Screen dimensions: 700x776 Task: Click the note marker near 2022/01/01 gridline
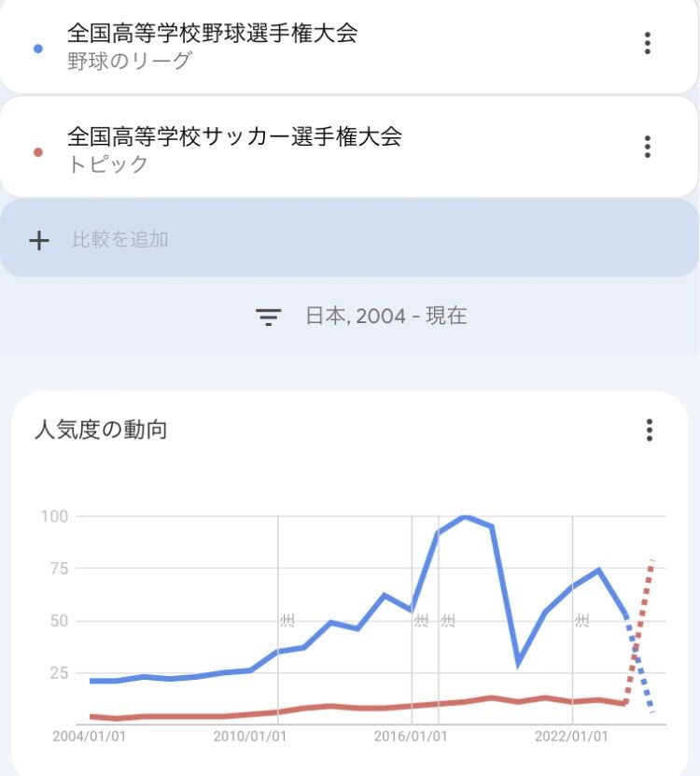[582, 620]
